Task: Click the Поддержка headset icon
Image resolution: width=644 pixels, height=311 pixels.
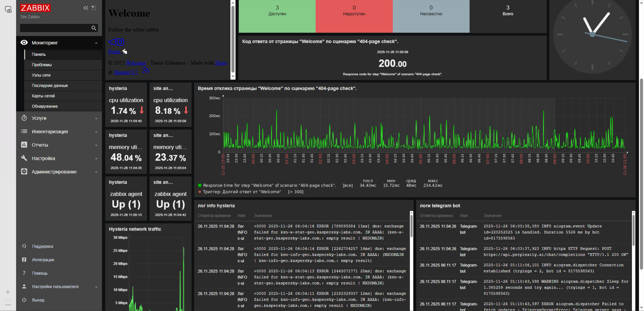Action: [x=24, y=246]
